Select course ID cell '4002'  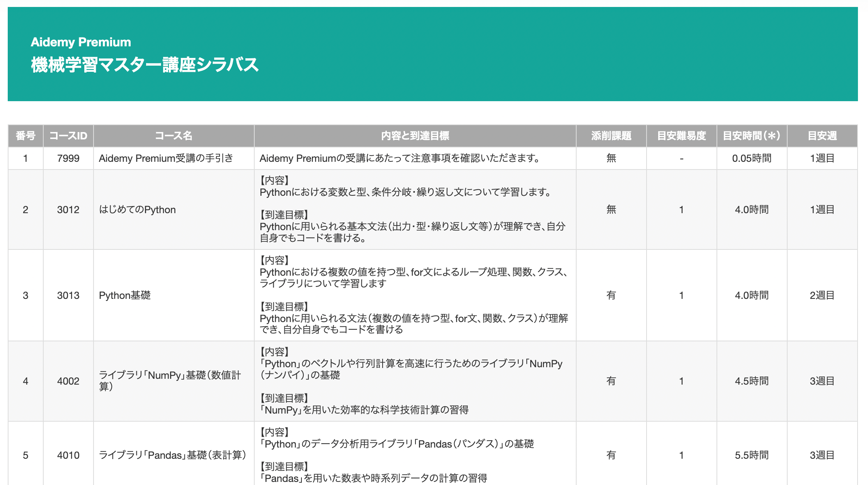[x=68, y=381]
